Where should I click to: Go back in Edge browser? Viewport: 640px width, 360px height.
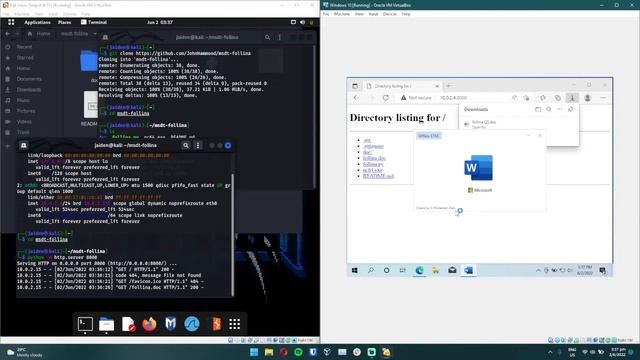click(356, 98)
